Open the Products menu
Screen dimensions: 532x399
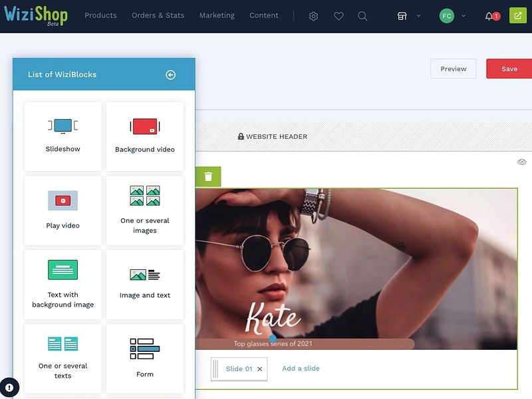coord(100,15)
